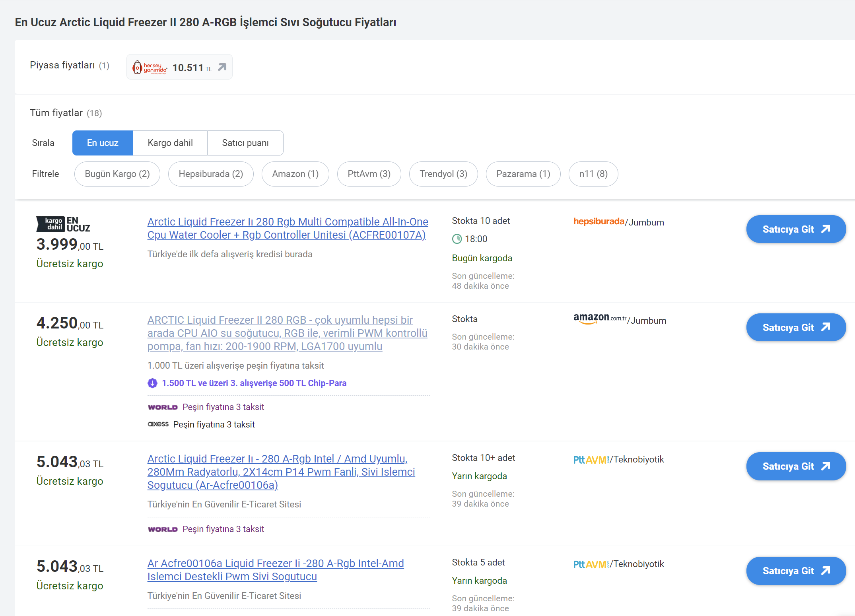Screen dimensions: 855x616
Task: Click the page title En Ucuz Arctic Liquid Freezer
Action: click(x=205, y=22)
